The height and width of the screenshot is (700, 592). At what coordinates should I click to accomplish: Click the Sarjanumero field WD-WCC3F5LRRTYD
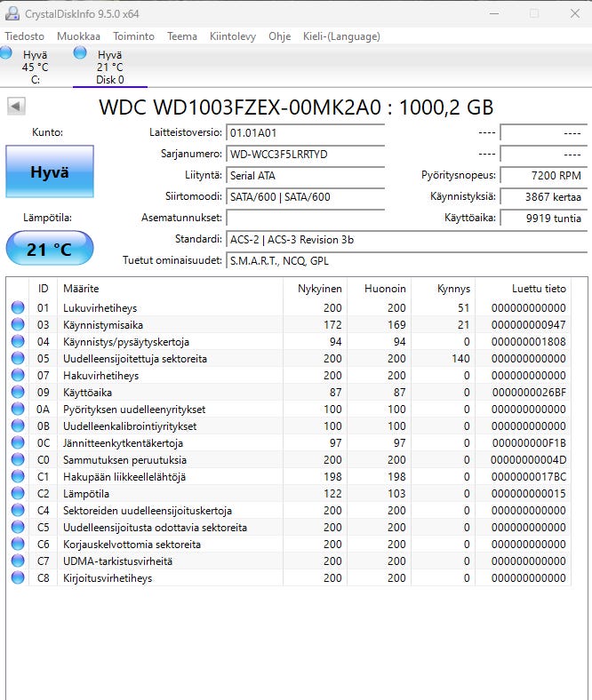306,154
